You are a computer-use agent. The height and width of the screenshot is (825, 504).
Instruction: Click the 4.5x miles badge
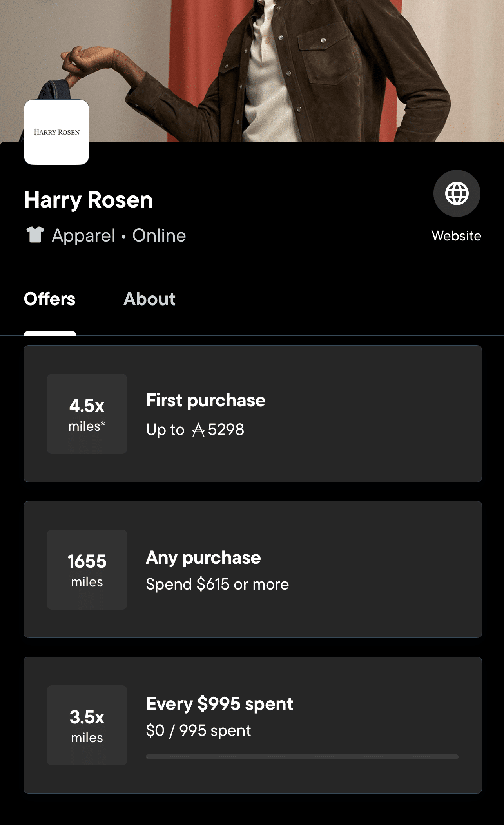(x=87, y=414)
